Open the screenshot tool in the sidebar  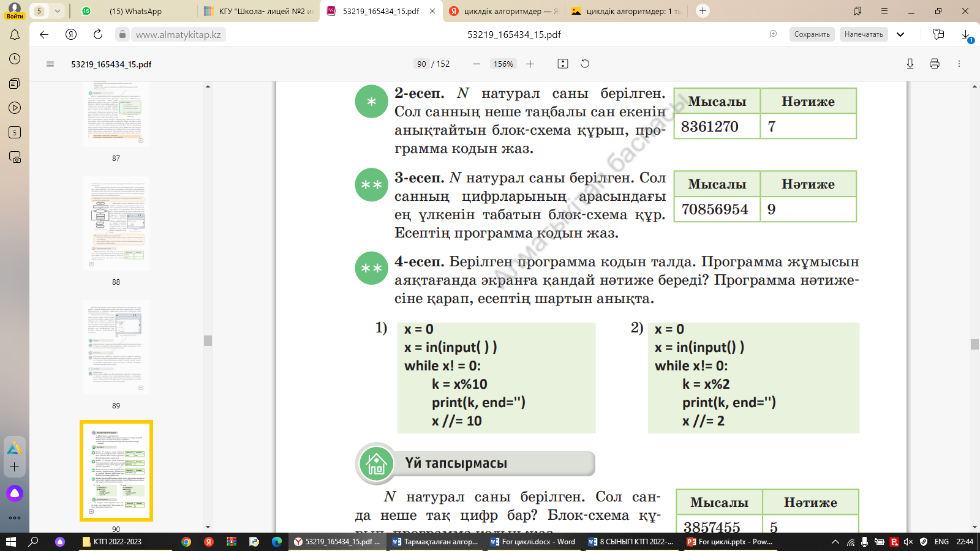15,157
